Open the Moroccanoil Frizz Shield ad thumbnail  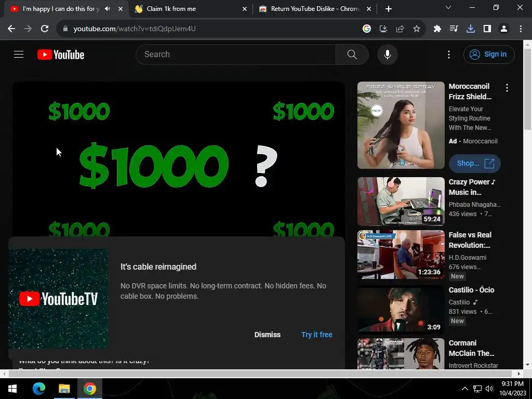401,125
